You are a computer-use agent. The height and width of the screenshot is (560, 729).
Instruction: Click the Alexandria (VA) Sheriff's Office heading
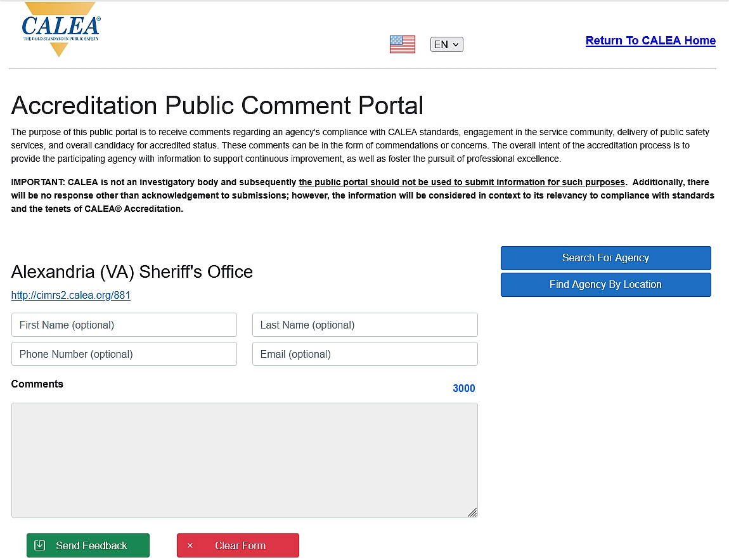tap(132, 271)
